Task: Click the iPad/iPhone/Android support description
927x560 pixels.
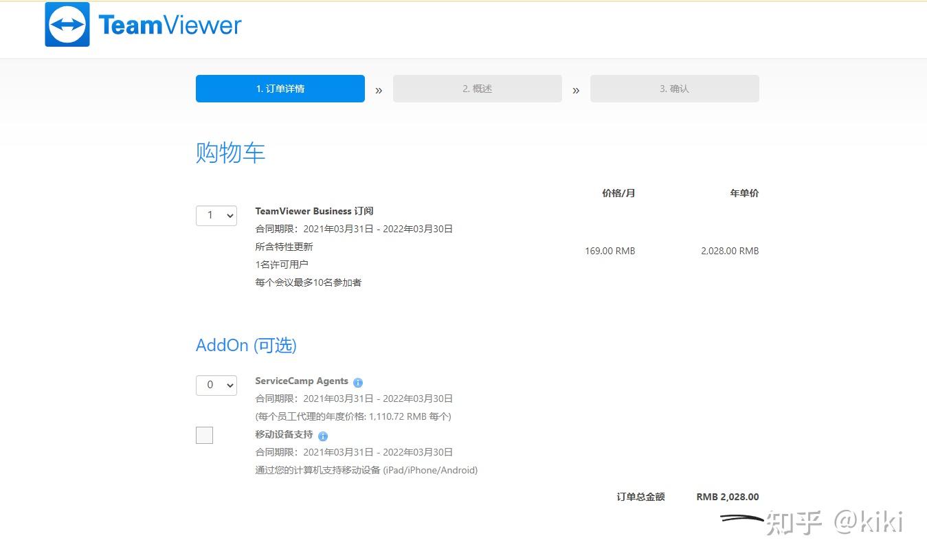Action: coord(366,470)
